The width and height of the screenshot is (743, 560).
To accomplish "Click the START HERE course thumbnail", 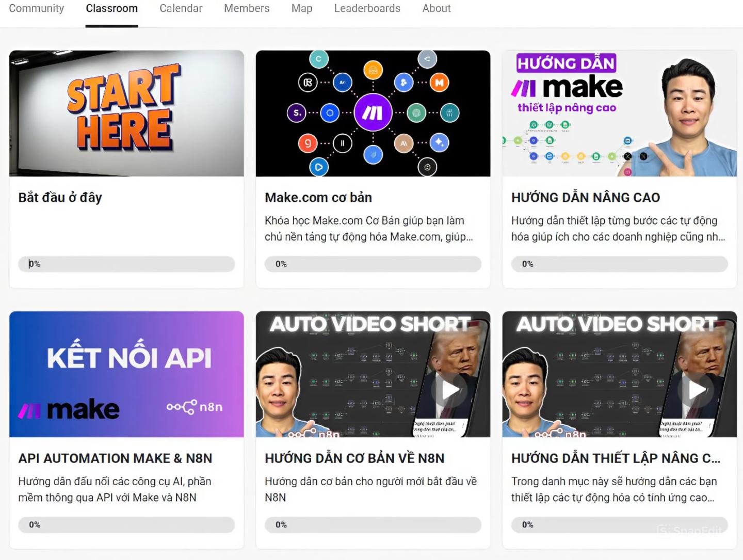I will pos(126,114).
